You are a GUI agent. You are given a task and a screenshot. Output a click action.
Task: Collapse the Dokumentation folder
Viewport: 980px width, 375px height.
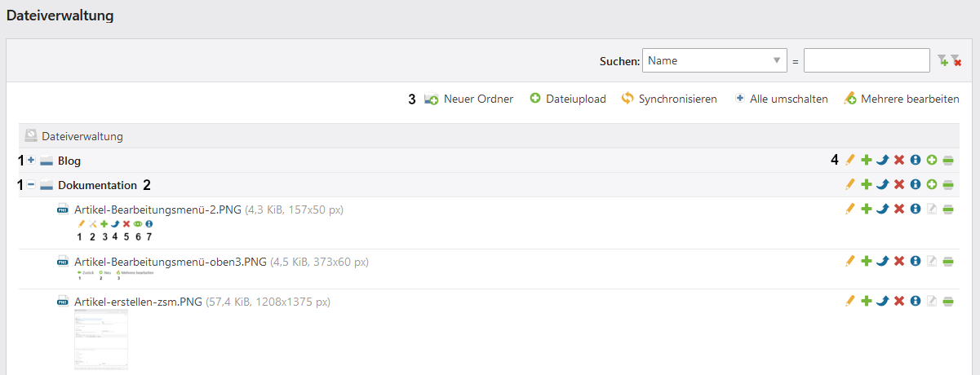click(31, 185)
